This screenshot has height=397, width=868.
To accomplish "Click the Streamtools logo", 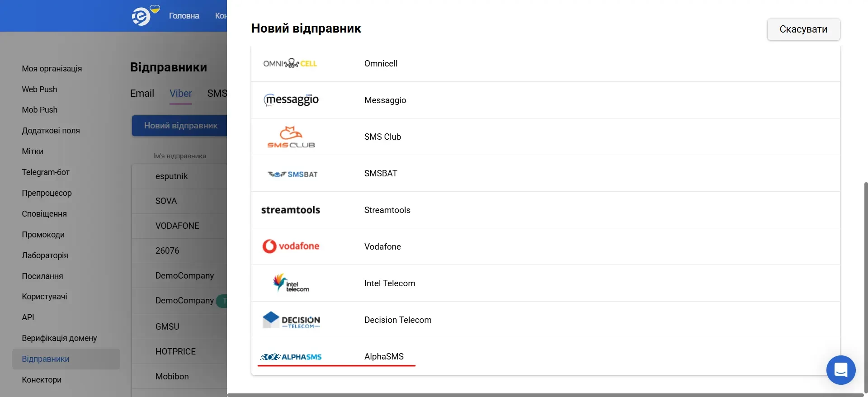I will tap(291, 210).
